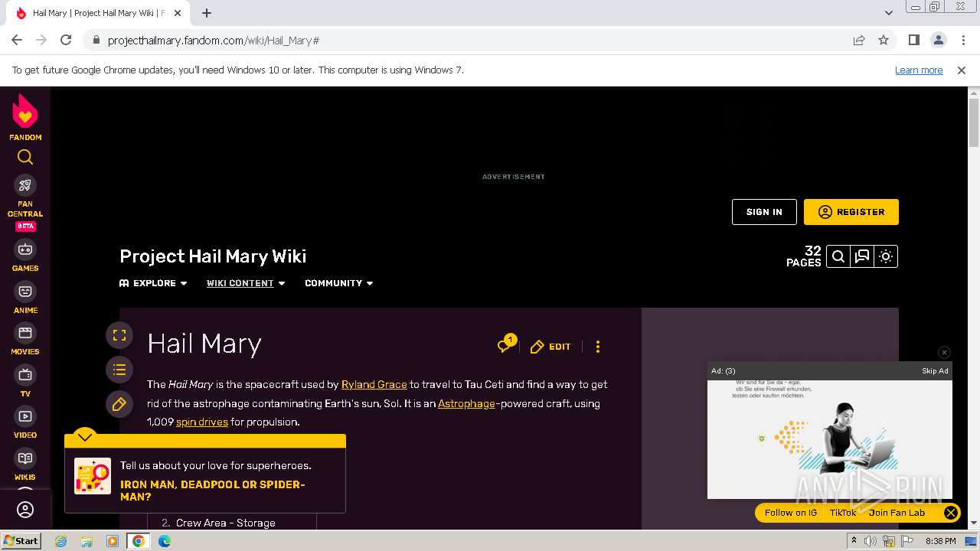
Task: Open the tab search dropdown arrow
Action: [x=888, y=13]
